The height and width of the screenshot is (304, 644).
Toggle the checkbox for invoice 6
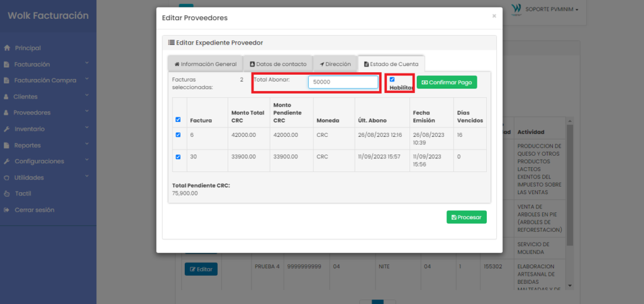(178, 134)
